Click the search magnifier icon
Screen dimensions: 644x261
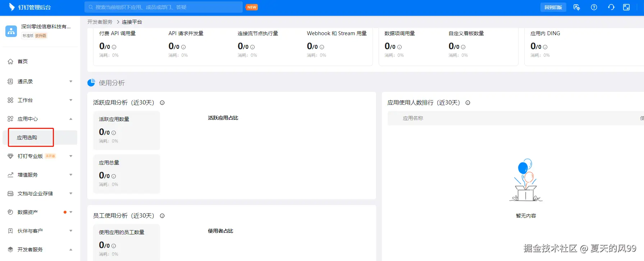point(91,7)
